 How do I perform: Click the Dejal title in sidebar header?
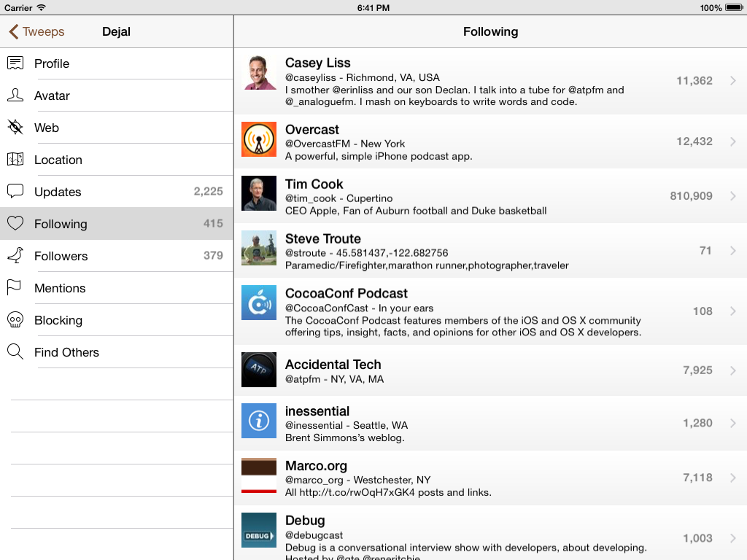click(x=116, y=31)
